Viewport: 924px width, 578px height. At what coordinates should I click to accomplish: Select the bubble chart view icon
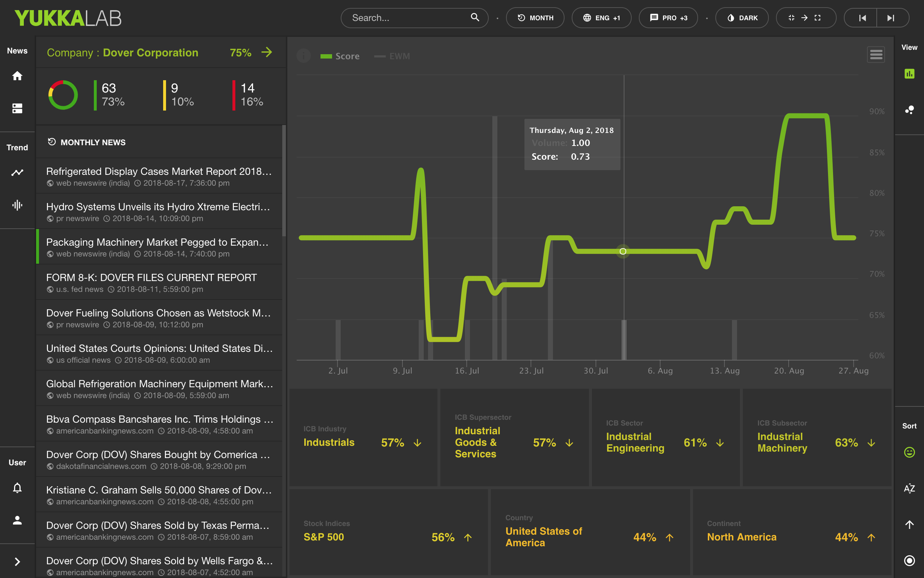point(909,110)
